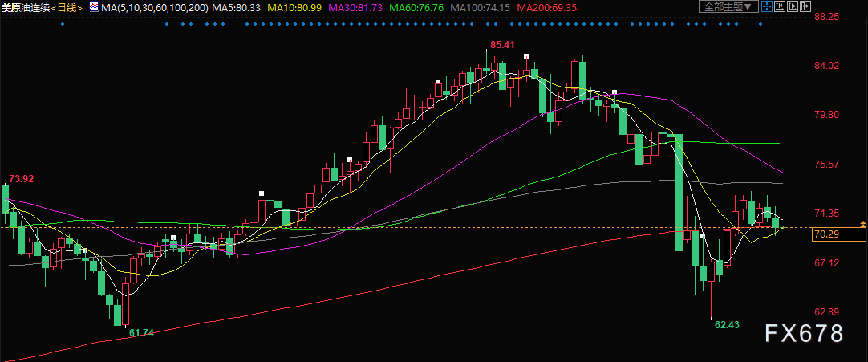Select the MA5:80.33 readout
Image resolution: width=868 pixels, height=362 pixels.
point(237,7)
